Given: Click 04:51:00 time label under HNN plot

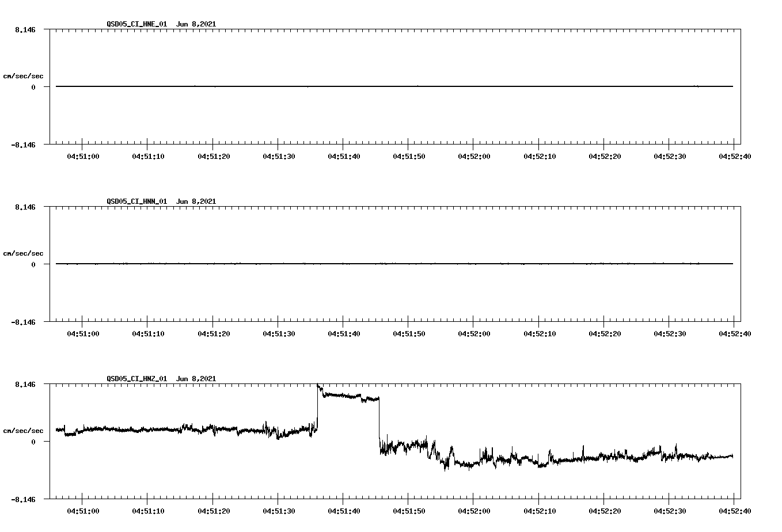Looking at the screenshot, I should pos(83,333).
